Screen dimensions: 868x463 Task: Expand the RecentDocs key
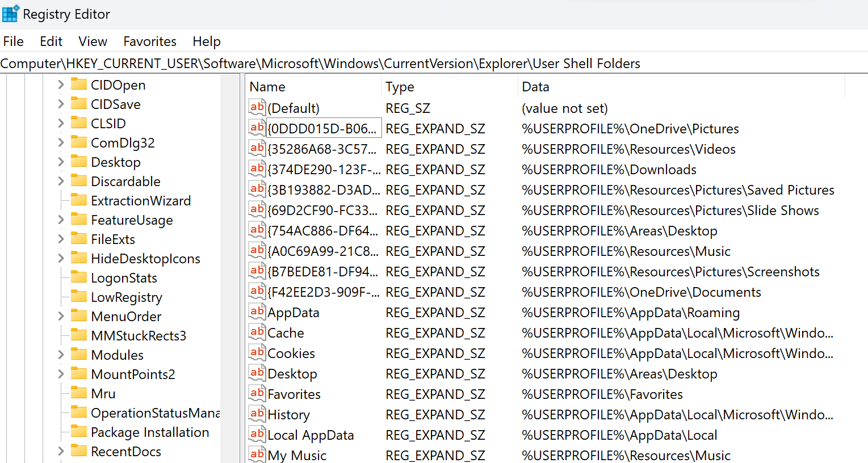pos(61,451)
